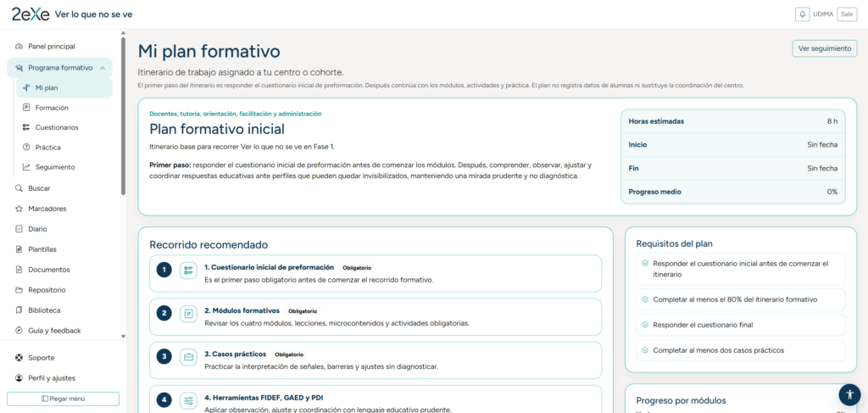This screenshot has height=413, width=868.
Task: Click the Progreso medio 0% value
Action: tap(832, 192)
